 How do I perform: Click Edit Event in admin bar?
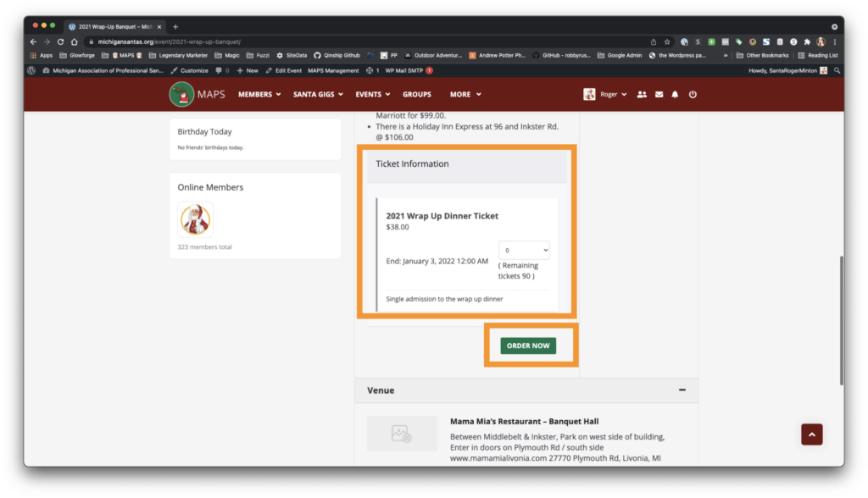tap(283, 70)
